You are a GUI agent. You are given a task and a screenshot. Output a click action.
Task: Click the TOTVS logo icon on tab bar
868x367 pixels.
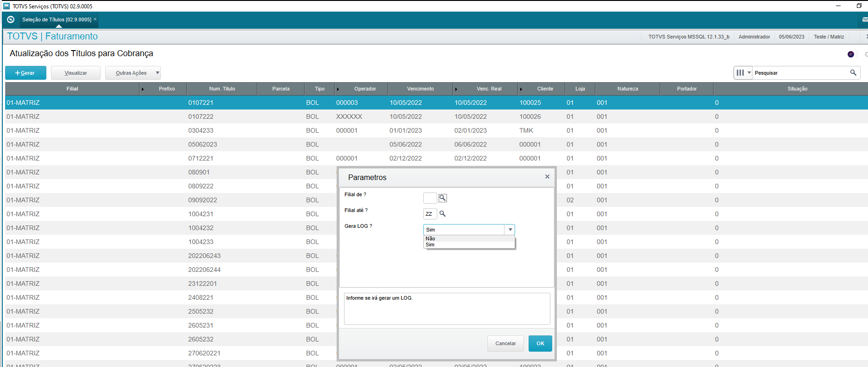pos(11,19)
